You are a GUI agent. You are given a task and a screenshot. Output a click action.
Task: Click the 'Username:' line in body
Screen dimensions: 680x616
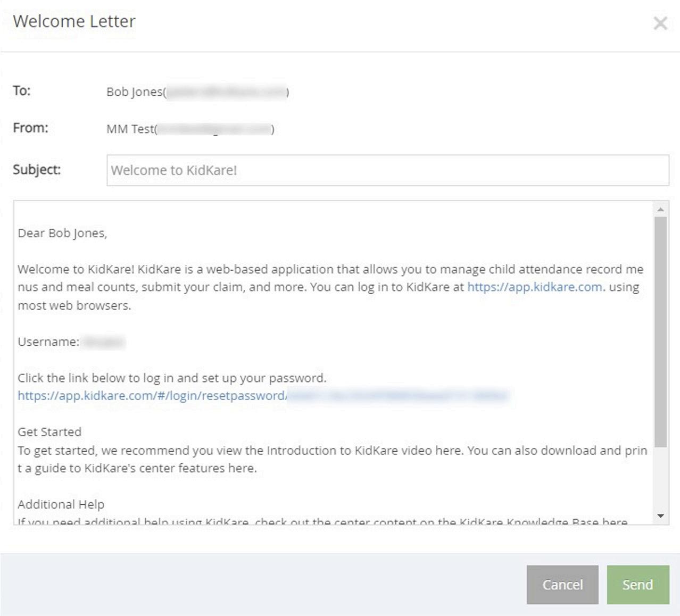click(48, 342)
